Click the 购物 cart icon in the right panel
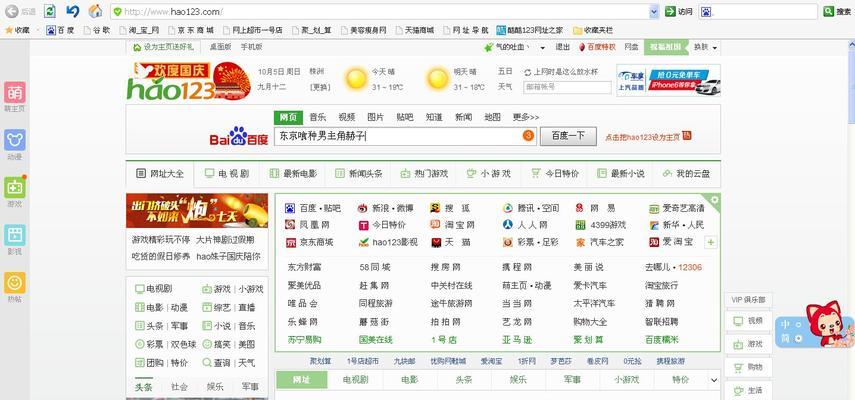The height and width of the screenshot is (400, 855). pyautogui.click(x=738, y=367)
